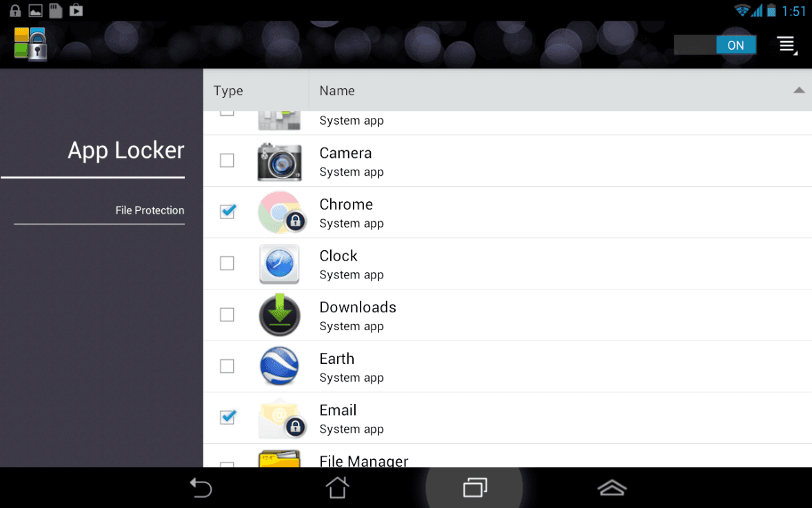Image resolution: width=812 pixels, height=508 pixels.
Task: Tap the upward chevron navigation button
Action: [x=612, y=488]
